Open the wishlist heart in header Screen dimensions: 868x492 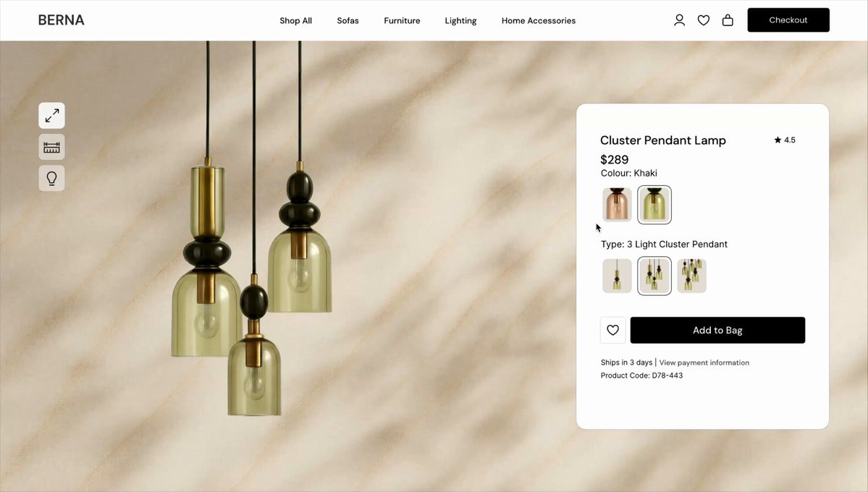click(x=704, y=20)
